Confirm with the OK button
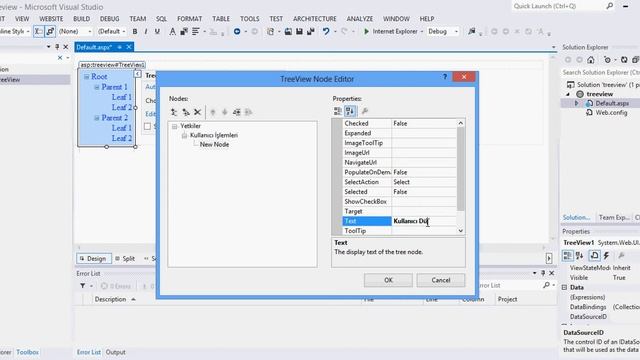640x360 pixels. (388, 280)
